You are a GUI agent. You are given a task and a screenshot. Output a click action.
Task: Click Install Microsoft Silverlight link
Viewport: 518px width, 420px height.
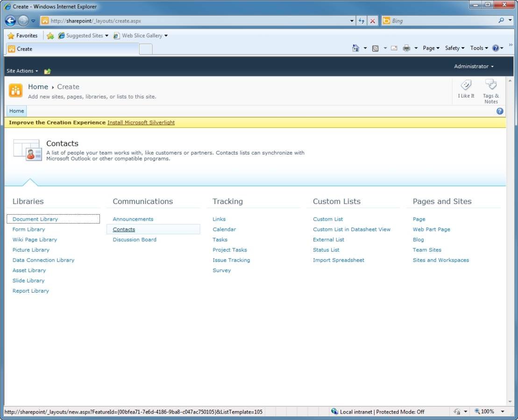(x=141, y=123)
